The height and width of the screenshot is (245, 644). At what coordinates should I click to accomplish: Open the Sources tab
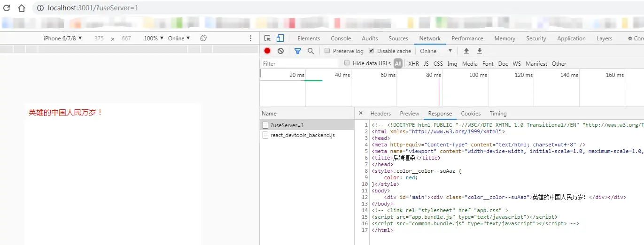click(398, 38)
